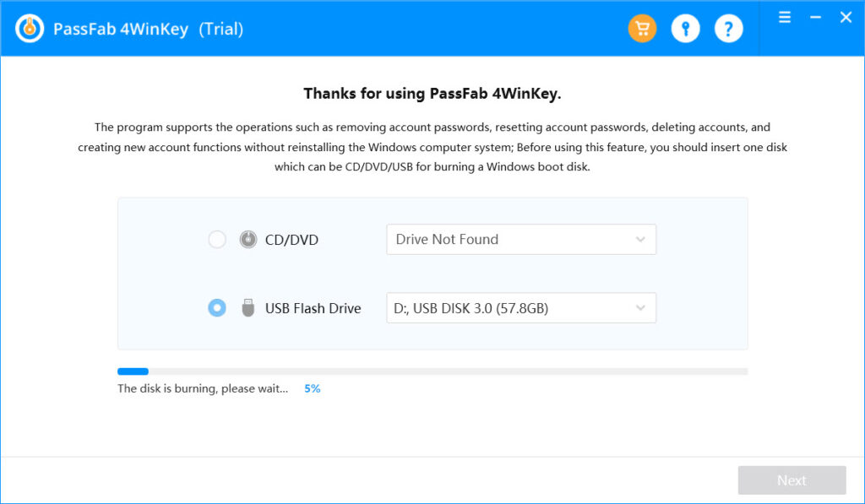
Task: Expand the Drive Not Found dropdown arrow
Action: [640, 239]
